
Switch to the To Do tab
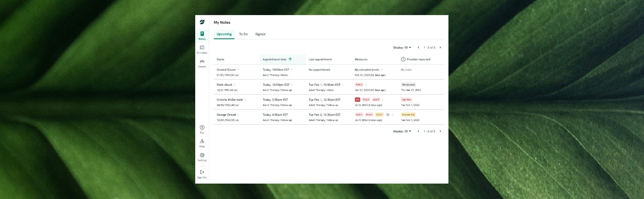pyautogui.click(x=243, y=34)
